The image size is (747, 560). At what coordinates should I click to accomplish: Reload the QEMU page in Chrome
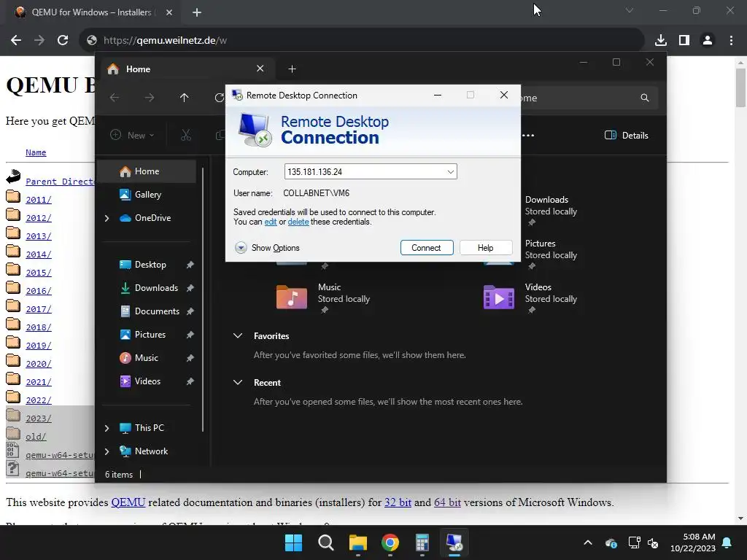[63, 41]
